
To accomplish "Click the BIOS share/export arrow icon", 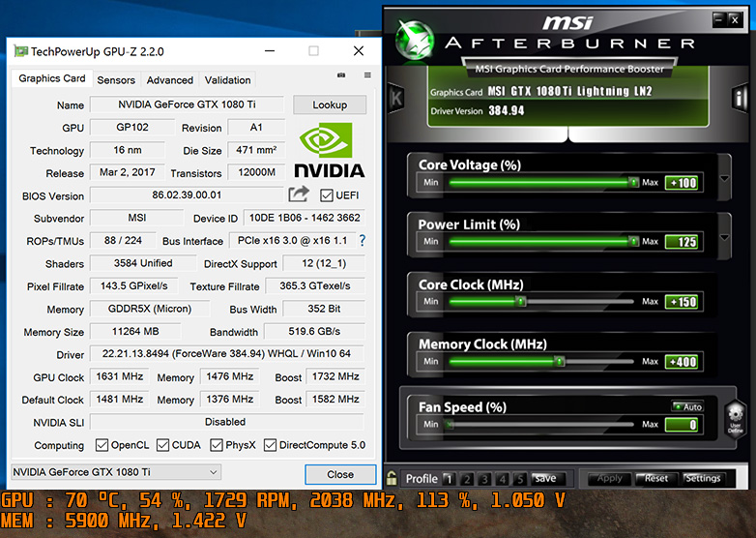I will click(299, 194).
